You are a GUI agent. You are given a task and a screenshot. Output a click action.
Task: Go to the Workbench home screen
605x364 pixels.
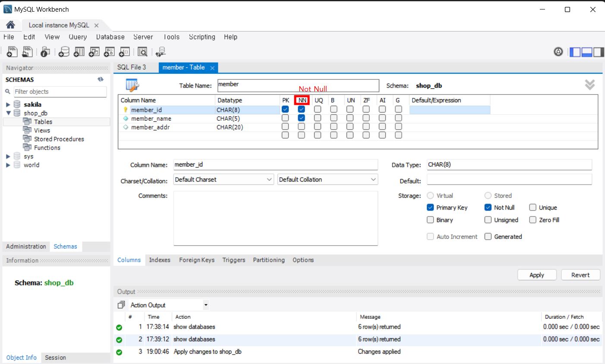coord(10,25)
